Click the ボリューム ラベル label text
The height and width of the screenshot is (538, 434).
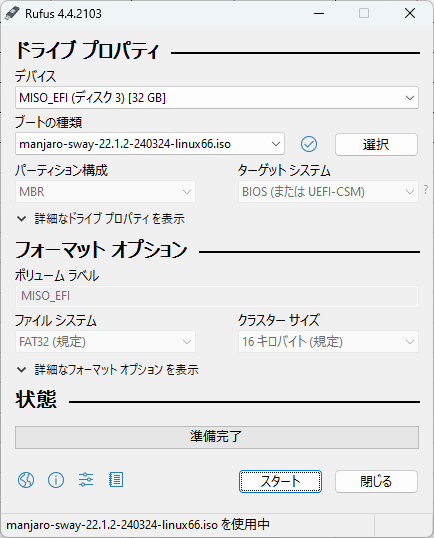point(57,276)
